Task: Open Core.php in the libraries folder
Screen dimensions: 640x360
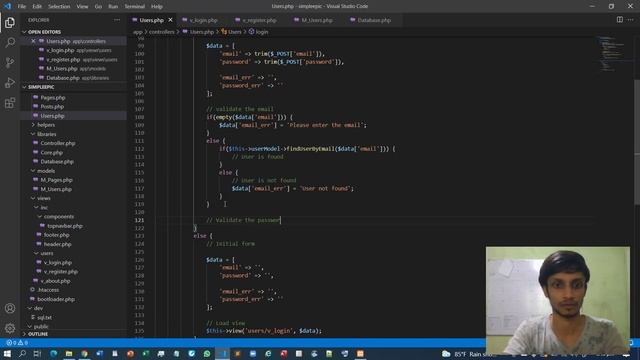Action: pos(51,153)
